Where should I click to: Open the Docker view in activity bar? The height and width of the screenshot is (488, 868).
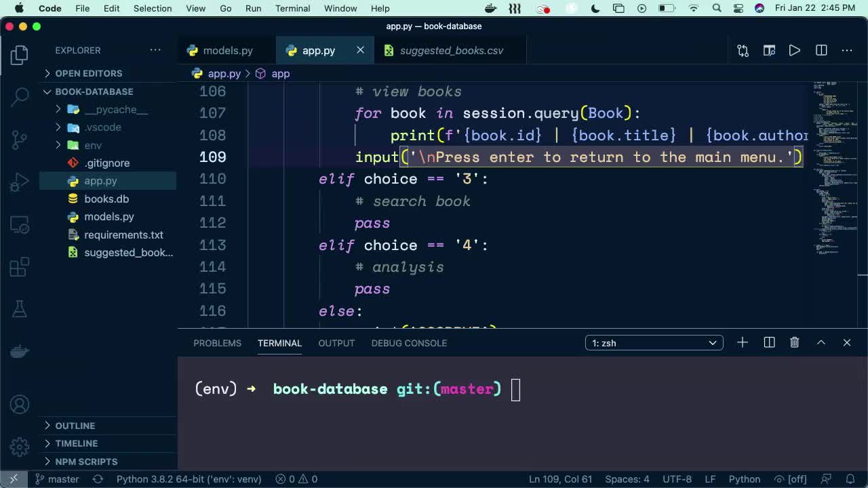pos(20,351)
